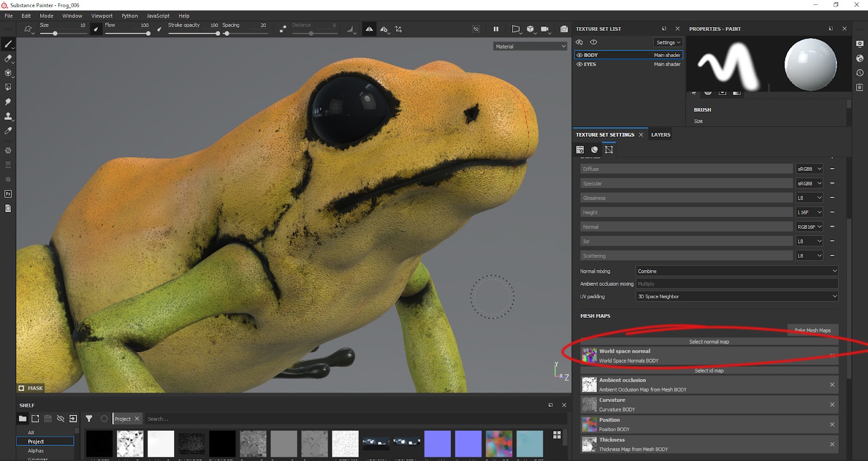The width and height of the screenshot is (868, 461).
Task: Open the UV padding dropdown
Action: pyautogui.click(x=737, y=297)
